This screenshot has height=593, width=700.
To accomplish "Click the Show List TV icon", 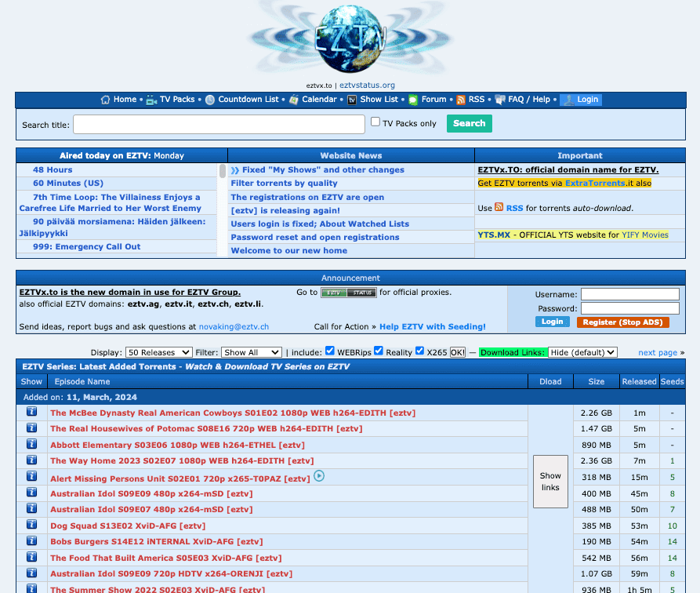I will tap(352, 100).
